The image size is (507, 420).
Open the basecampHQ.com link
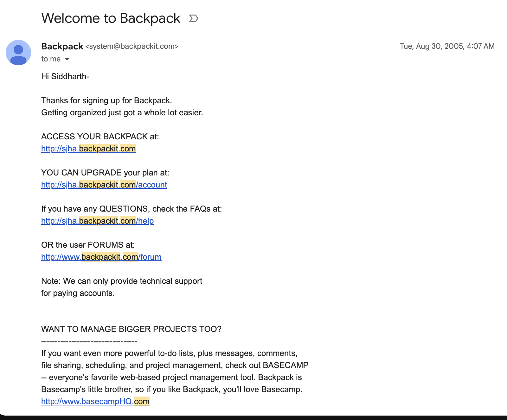[x=95, y=401]
